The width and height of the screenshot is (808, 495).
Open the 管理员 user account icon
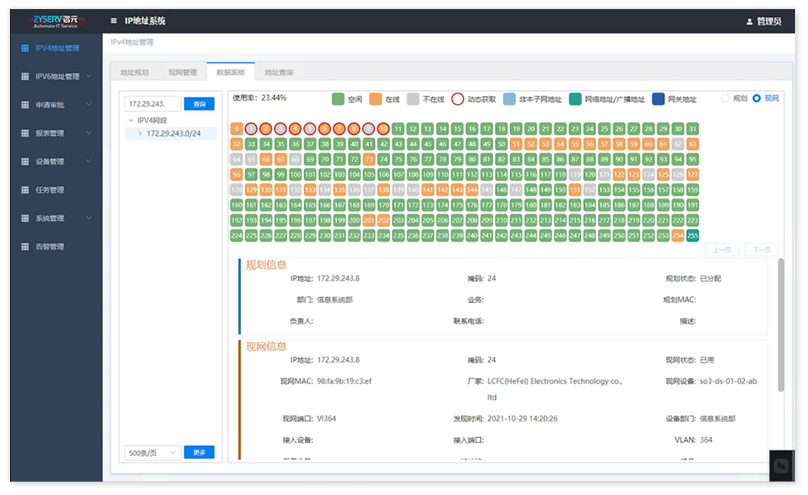click(x=750, y=21)
